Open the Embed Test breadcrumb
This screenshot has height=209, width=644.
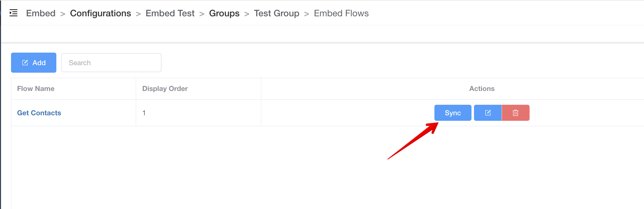[170, 13]
